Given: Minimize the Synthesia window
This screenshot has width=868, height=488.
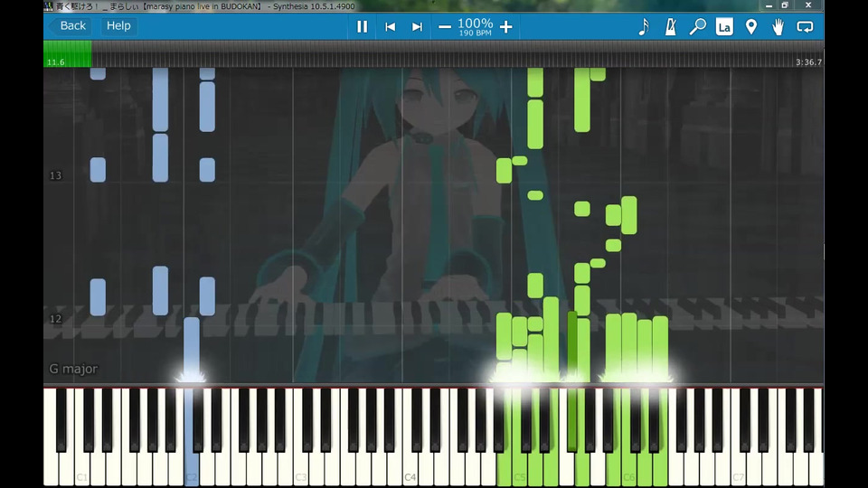Looking at the screenshot, I should coord(769,5).
